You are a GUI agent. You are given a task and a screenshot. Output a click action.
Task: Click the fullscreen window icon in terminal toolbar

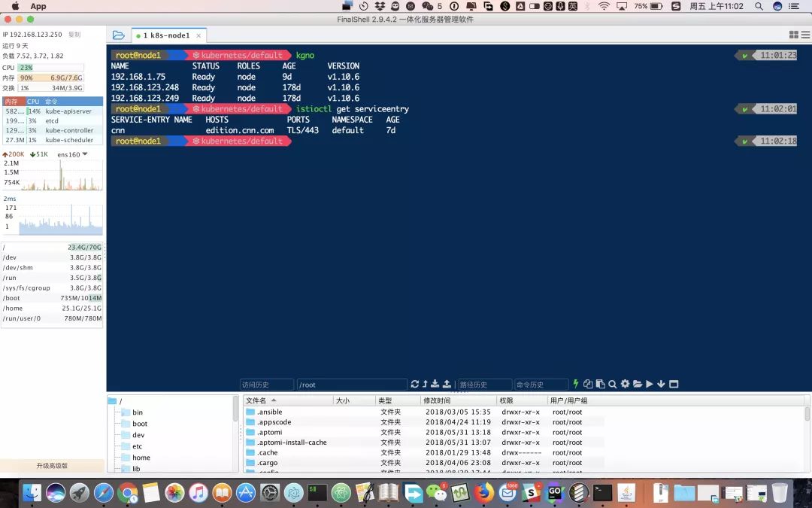(674, 384)
